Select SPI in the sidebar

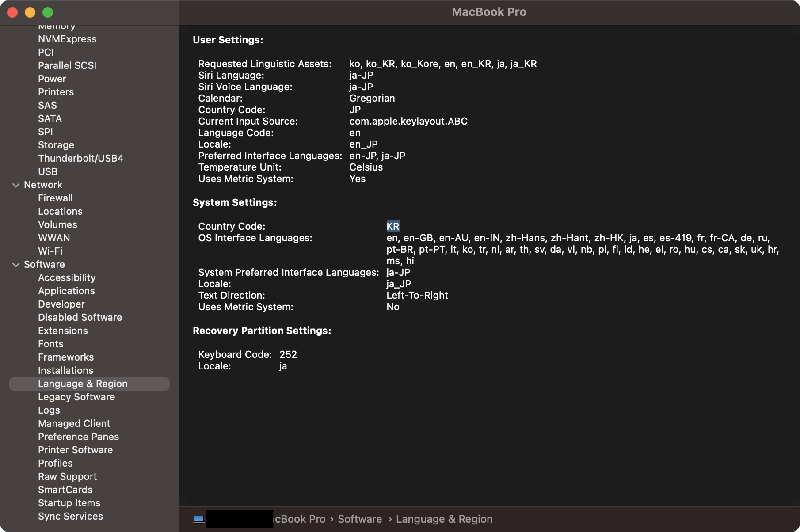pyautogui.click(x=46, y=132)
